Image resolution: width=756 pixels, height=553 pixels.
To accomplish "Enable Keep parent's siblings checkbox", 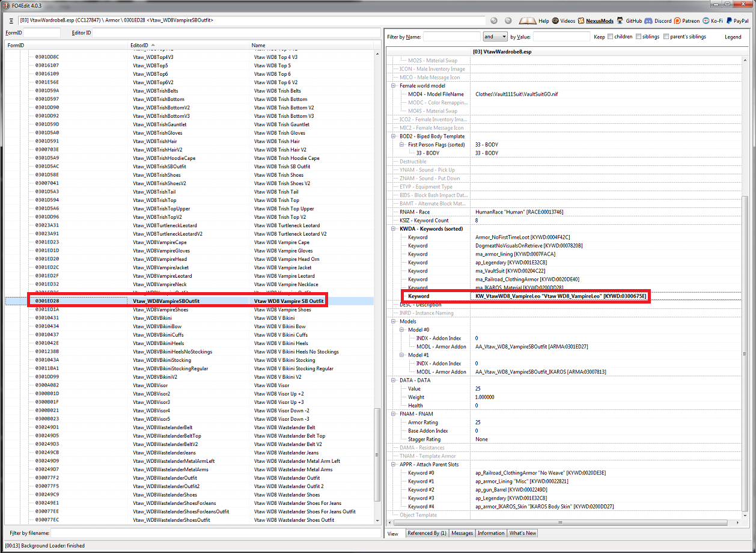I will 666,37.
